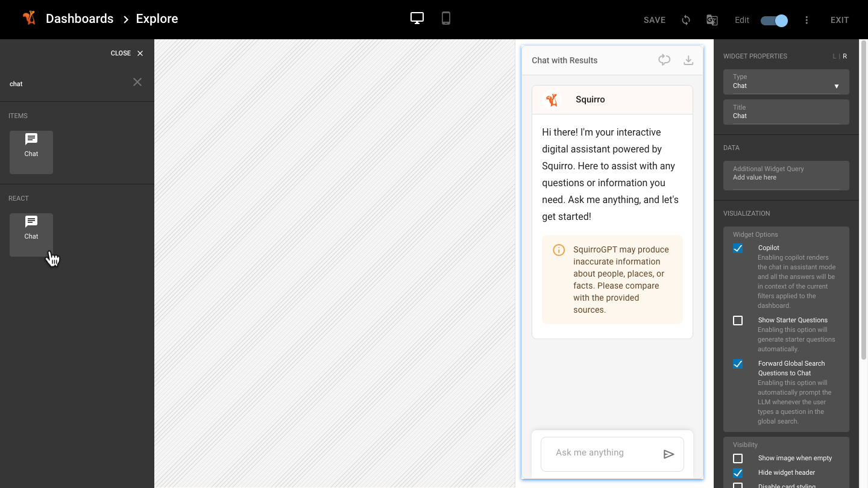
Task: Switch to mobile preview mode
Action: (x=446, y=18)
